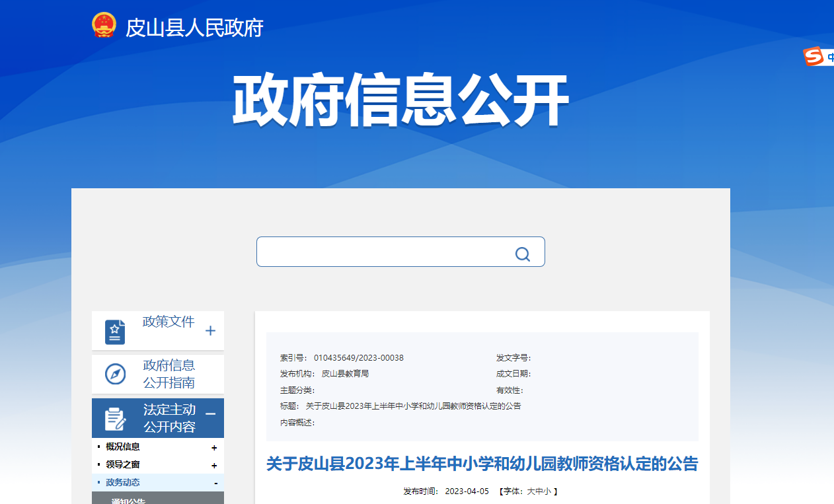Expand the 领导之窗 plus sign
Image resolution: width=834 pixels, height=504 pixels.
[x=214, y=466]
